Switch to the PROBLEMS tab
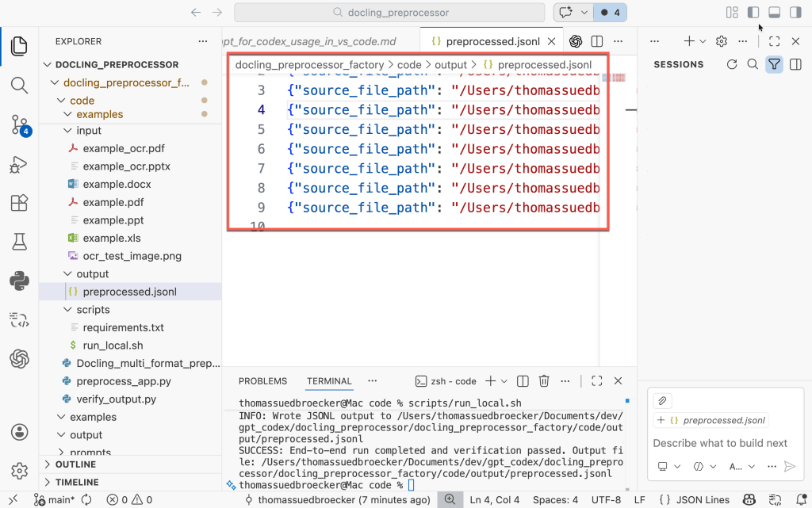Image resolution: width=812 pixels, height=508 pixels. pos(262,381)
